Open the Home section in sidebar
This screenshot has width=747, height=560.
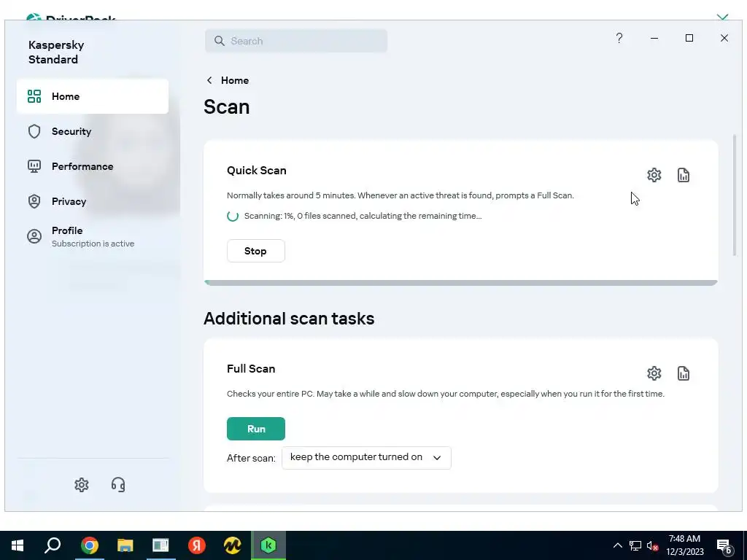93,96
